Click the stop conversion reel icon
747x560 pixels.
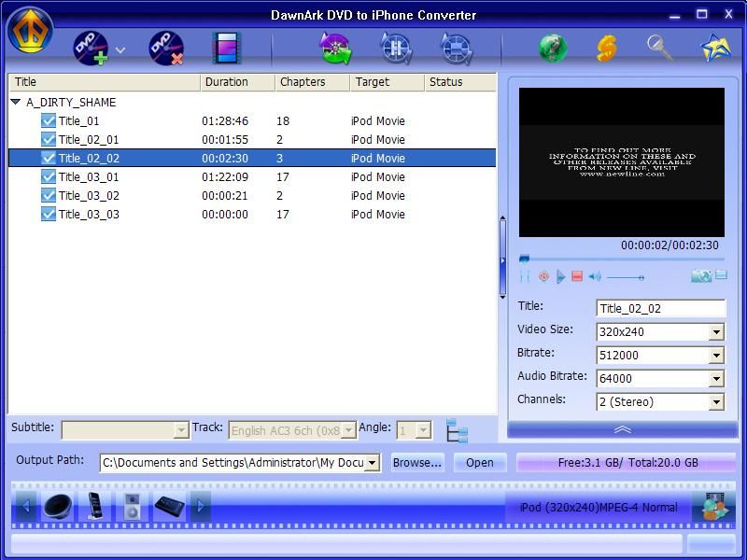tap(457, 49)
